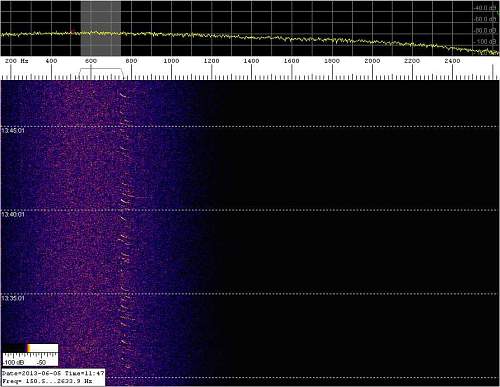Click the 1000 Hz frequency scale label
Image resolution: width=500 pixels, height=387 pixels.
point(171,61)
